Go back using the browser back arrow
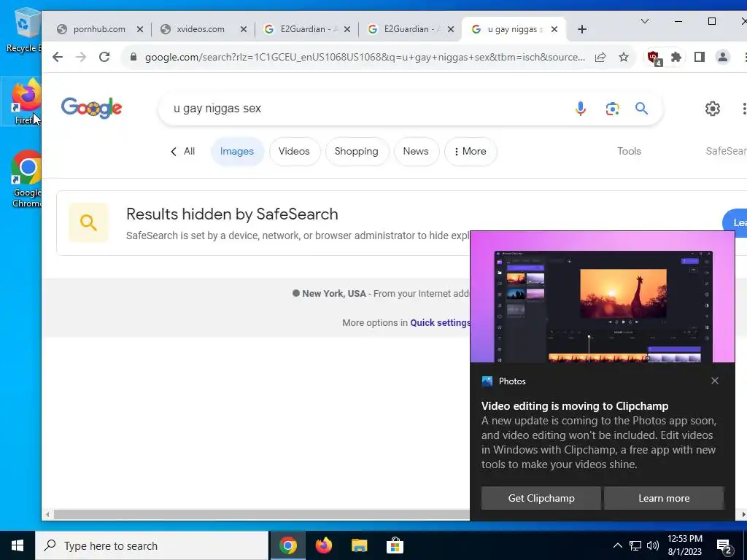This screenshot has height=560, width=747. point(58,57)
